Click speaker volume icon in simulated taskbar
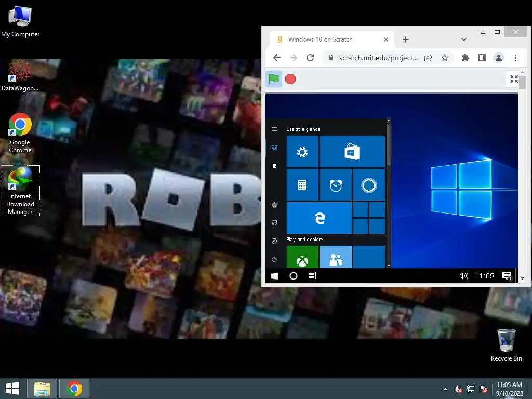Image resolution: width=532 pixels, height=399 pixels. [463, 276]
